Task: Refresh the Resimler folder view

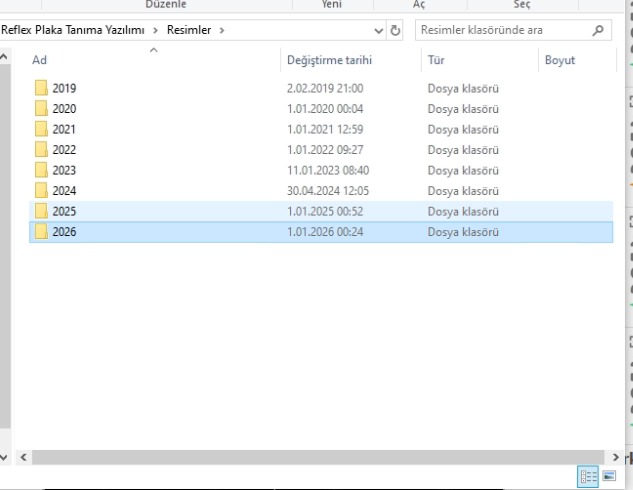Action: coord(395,30)
